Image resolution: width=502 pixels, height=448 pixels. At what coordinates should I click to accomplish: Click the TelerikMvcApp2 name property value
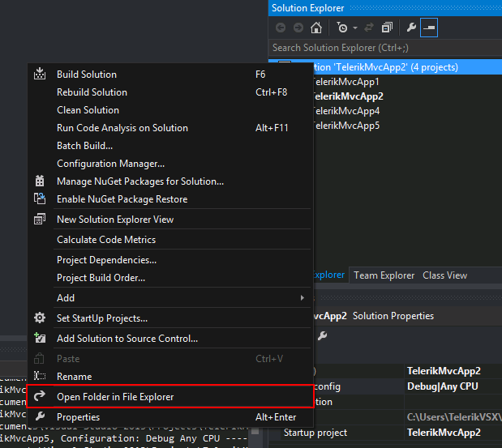(444, 371)
